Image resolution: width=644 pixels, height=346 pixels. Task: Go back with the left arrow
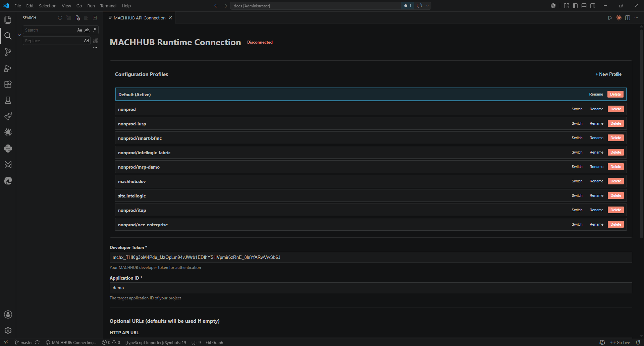coord(216,6)
